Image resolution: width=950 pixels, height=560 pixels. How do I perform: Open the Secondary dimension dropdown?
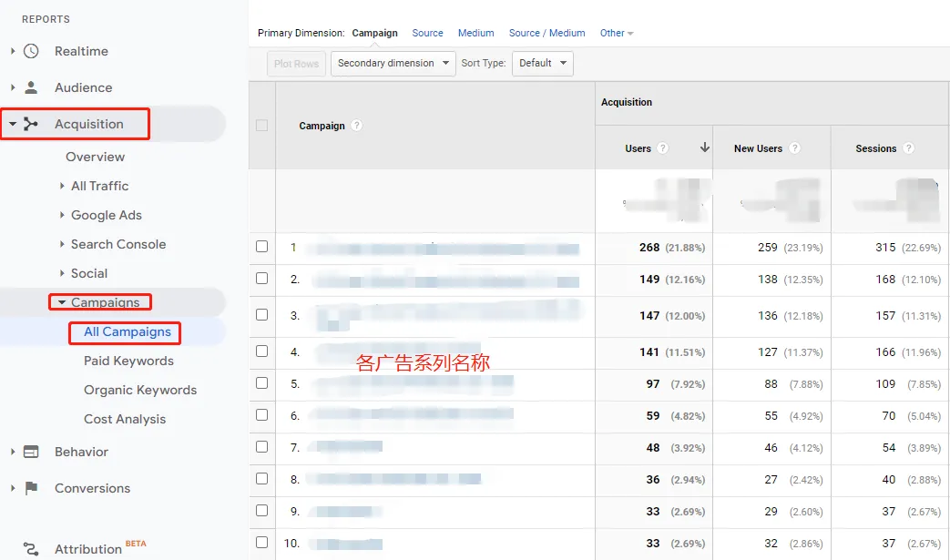[393, 63]
